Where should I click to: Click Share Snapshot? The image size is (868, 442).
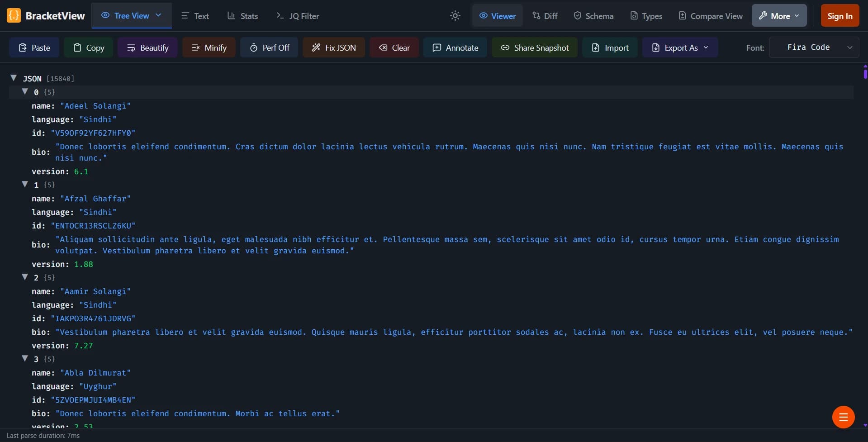point(535,48)
